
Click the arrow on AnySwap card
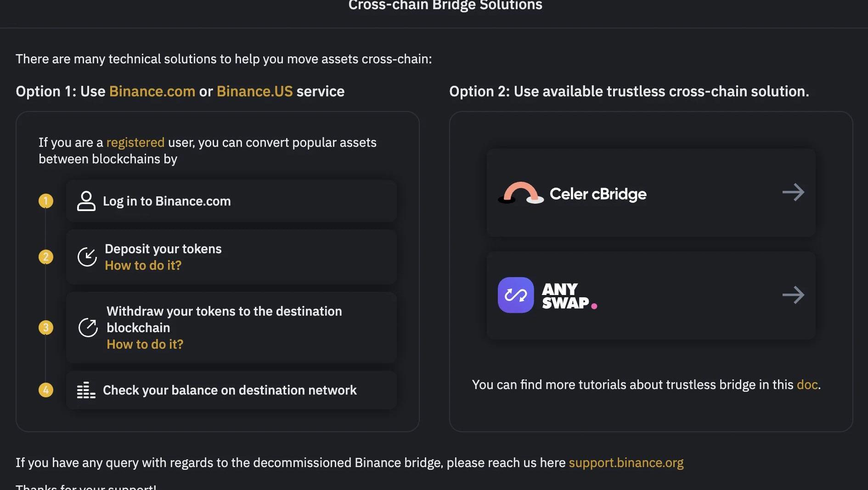pyautogui.click(x=793, y=295)
